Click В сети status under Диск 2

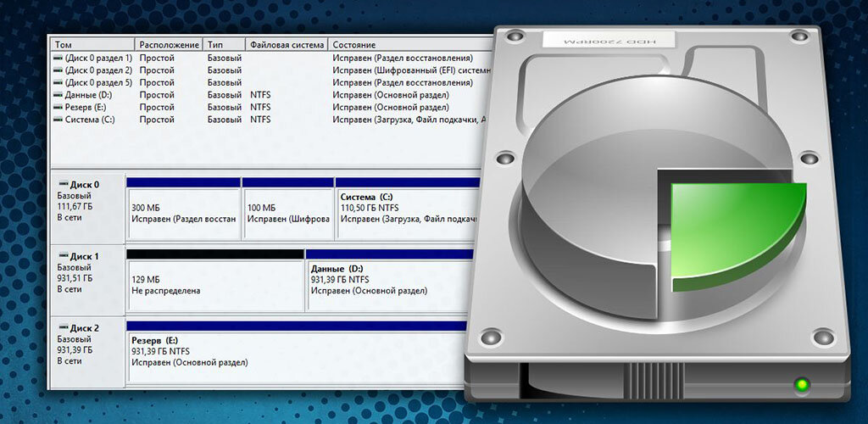click(x=70, y=361)
